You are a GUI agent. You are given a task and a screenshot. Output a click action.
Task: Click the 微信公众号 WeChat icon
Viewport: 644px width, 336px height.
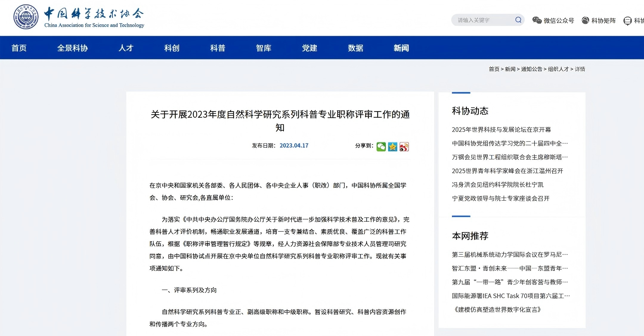click(537, 20)
